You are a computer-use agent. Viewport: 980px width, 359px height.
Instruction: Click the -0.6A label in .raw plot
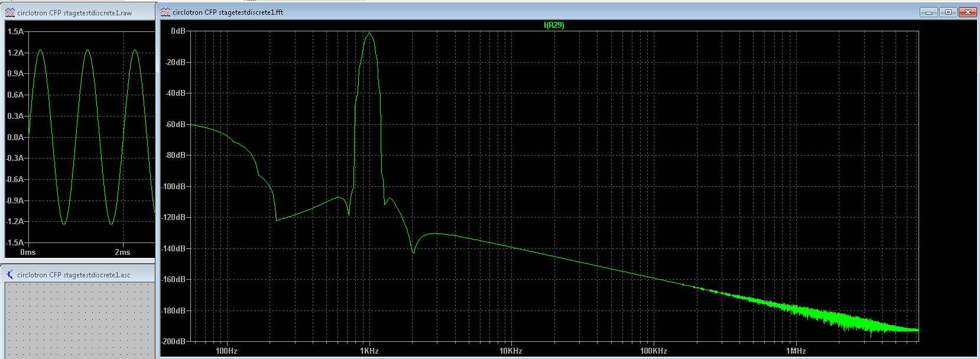(15, 179)
